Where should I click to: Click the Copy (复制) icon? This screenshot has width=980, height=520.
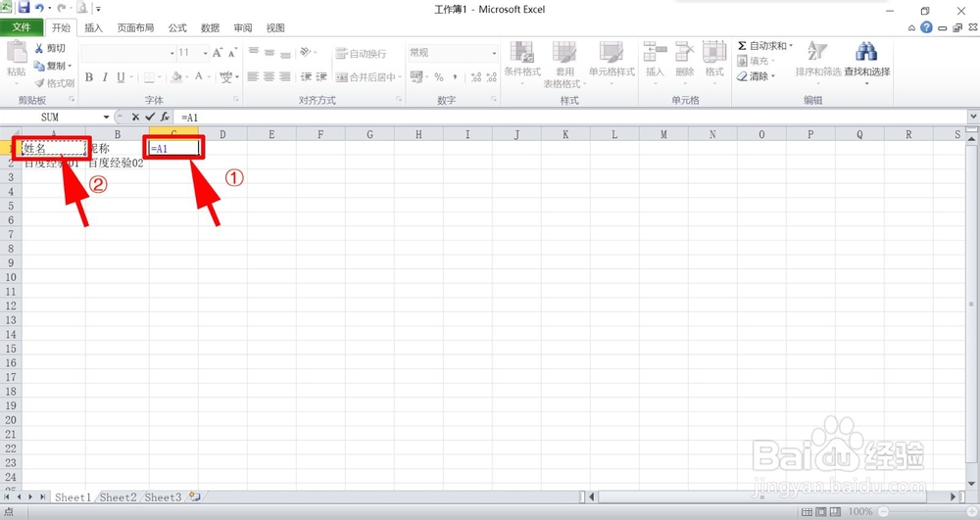point(39,66)
